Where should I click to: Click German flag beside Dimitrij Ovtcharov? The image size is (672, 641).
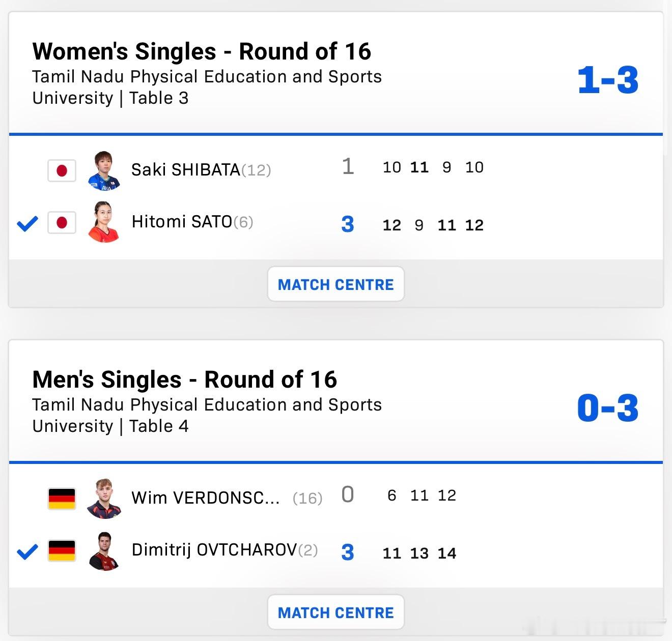click(x=62, y=550)
